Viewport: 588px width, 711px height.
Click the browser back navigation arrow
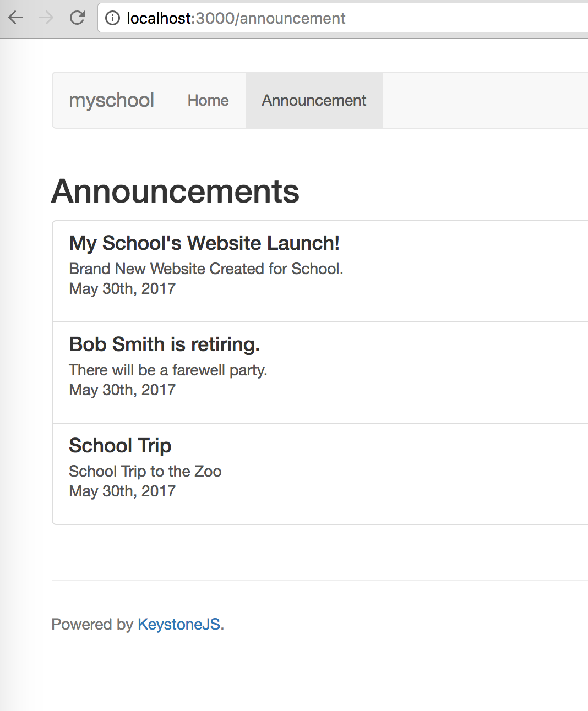pos(15,18)
